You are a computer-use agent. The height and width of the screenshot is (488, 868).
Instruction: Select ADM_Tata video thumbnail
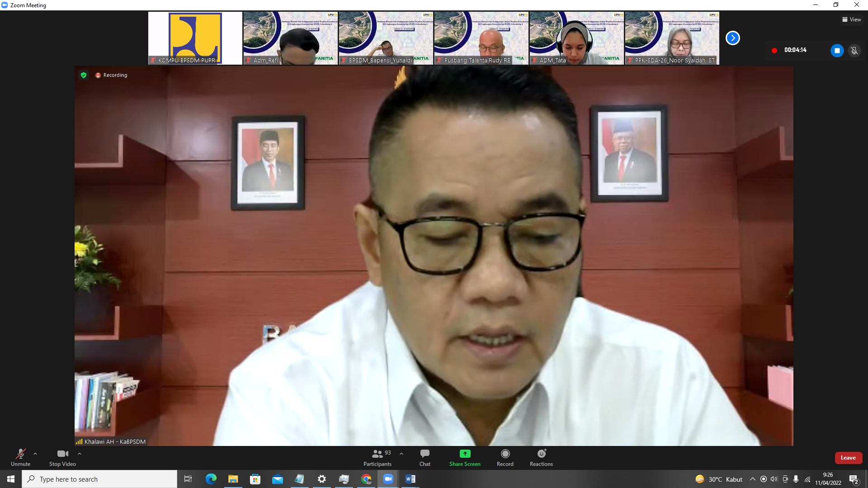pos(577,38)
